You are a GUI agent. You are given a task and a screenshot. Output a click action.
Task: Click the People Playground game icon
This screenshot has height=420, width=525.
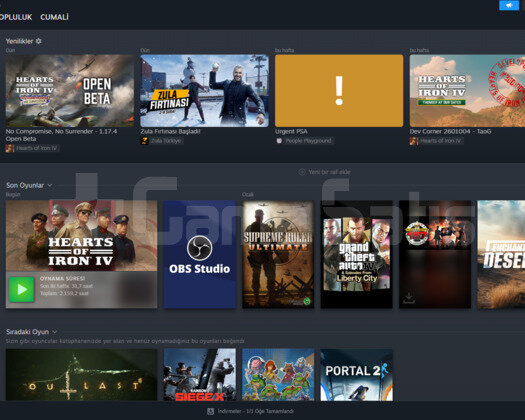[279, 141]
